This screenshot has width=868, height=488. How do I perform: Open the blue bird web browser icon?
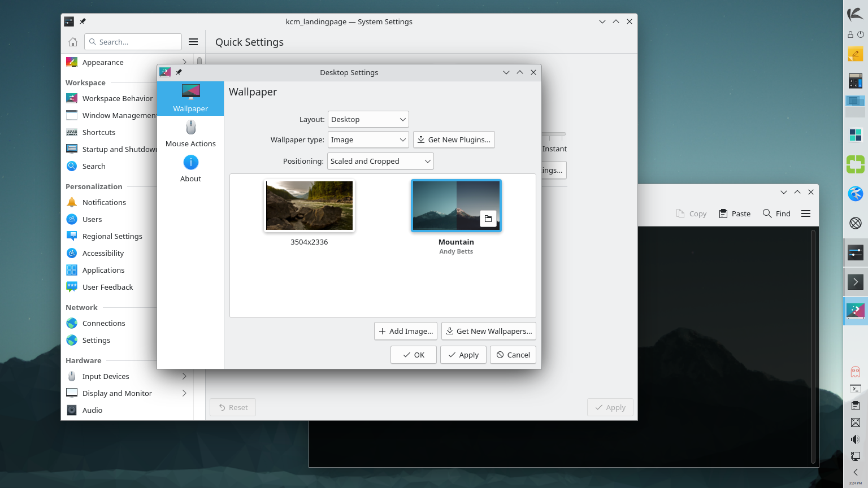855,194
